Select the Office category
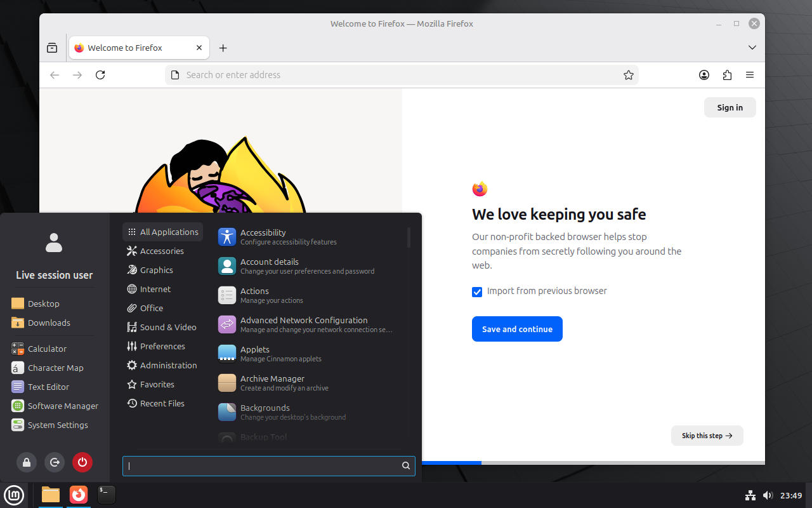Screen dimensions: 812x508 [162, 308]
